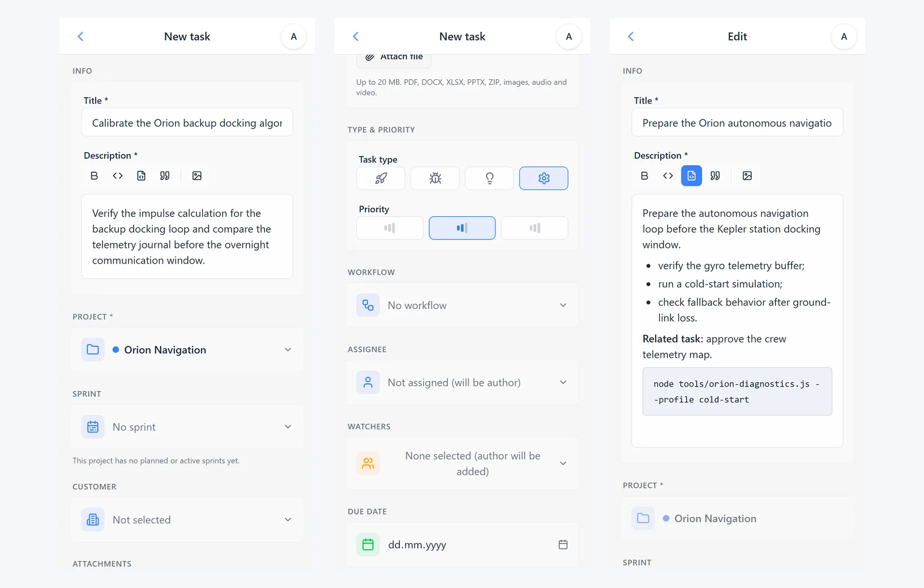
Task: Click Title field with Calibrate the Orion text
Action: click(x=187, y=123)
